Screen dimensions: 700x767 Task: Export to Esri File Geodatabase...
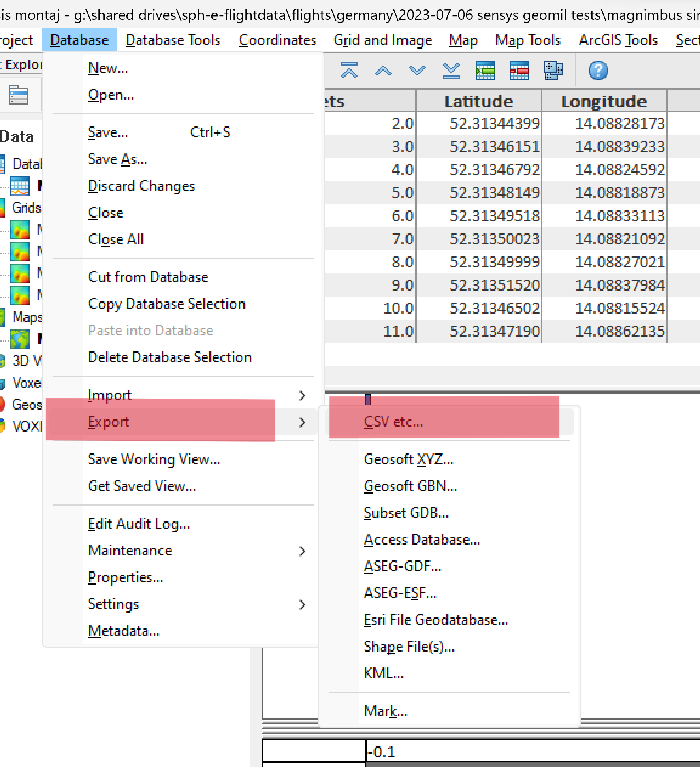click(436, 620)
